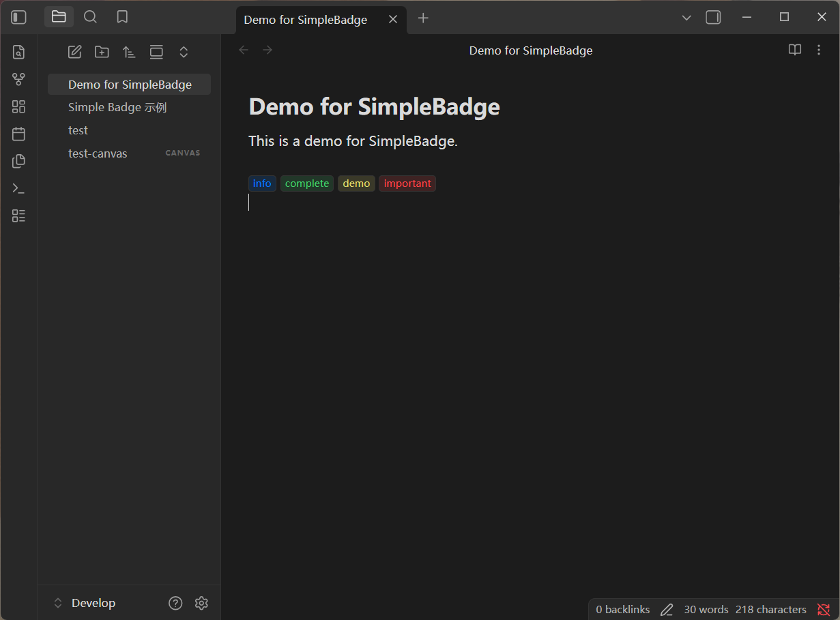Change sort order icon

tap(129, 52)
